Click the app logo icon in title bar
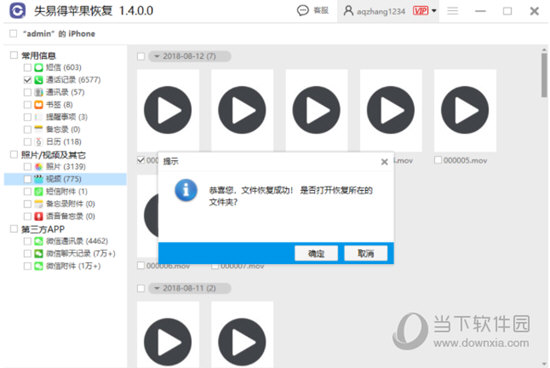Image resolution: width=550 pixels, height=368 pixels. coord(18,10)
